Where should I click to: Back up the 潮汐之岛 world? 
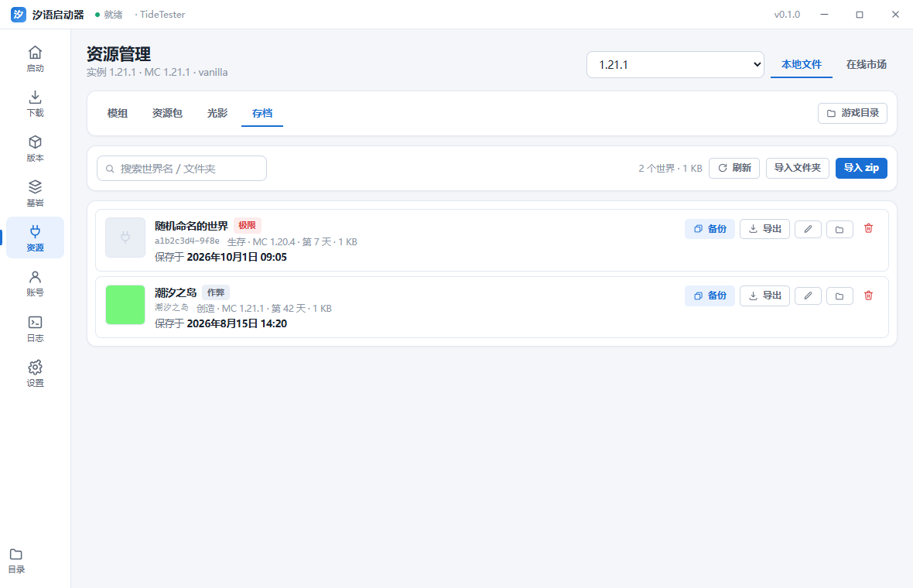click(x=710, y=296)
